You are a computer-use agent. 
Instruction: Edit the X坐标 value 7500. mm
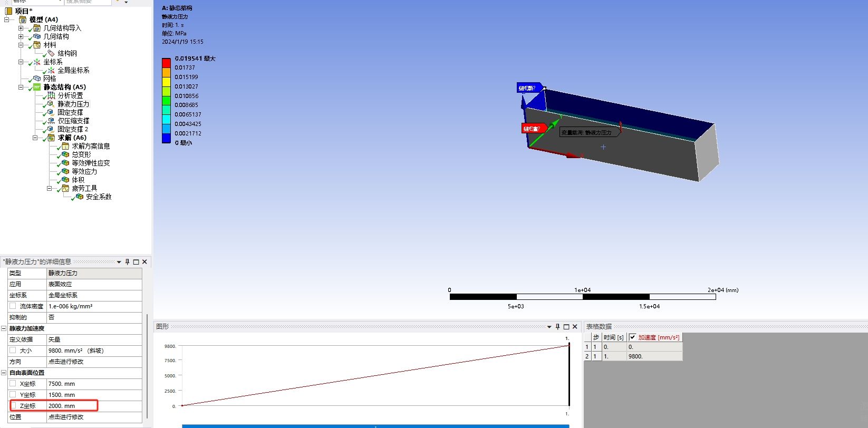tap(94, 384)
